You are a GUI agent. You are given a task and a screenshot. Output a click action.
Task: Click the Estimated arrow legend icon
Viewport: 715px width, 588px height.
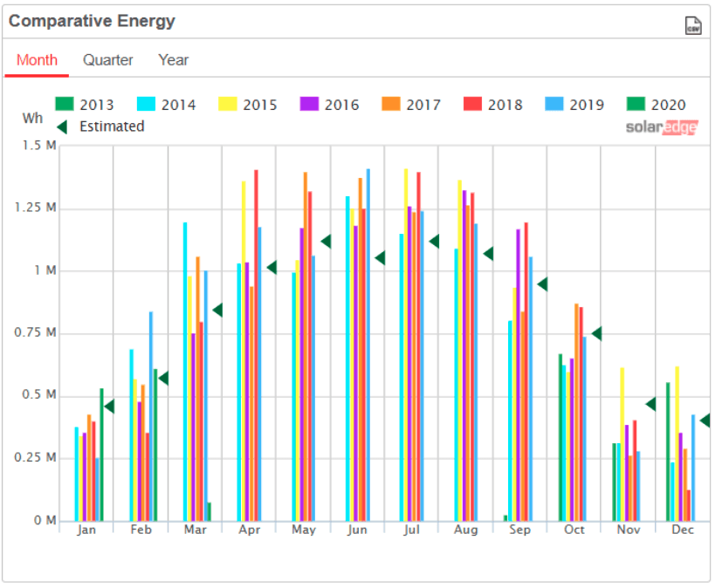point(62,126)
